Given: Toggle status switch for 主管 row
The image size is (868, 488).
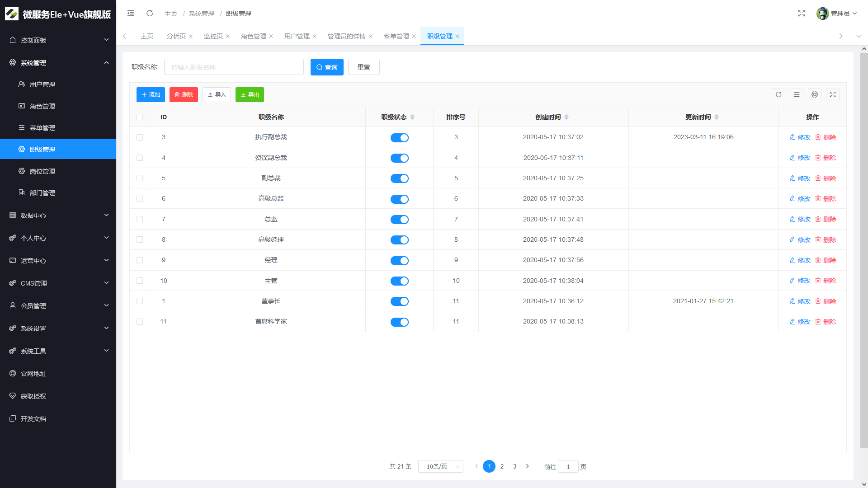Looking at the screenshot, I should (400, 281).
